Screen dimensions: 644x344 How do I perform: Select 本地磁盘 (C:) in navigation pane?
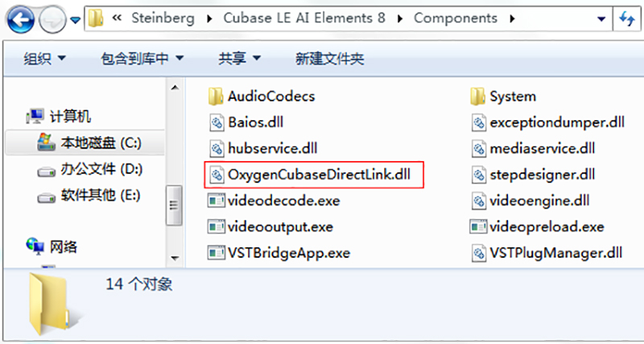(x=89, y=143)
